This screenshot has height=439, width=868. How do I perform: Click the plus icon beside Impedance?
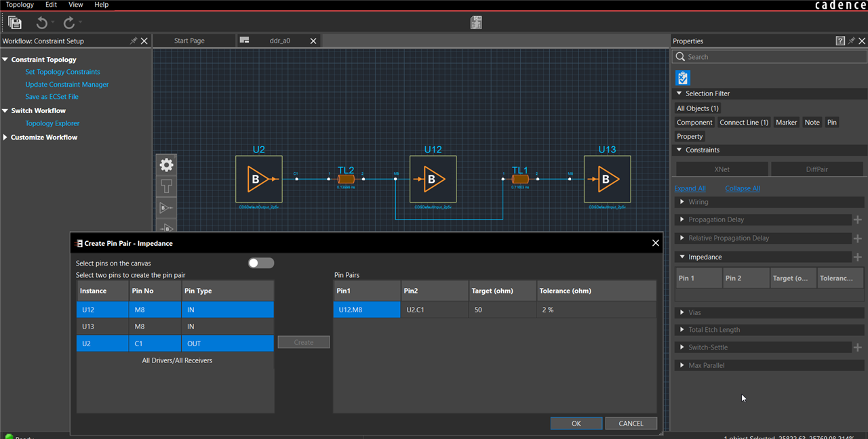point(857,257)
